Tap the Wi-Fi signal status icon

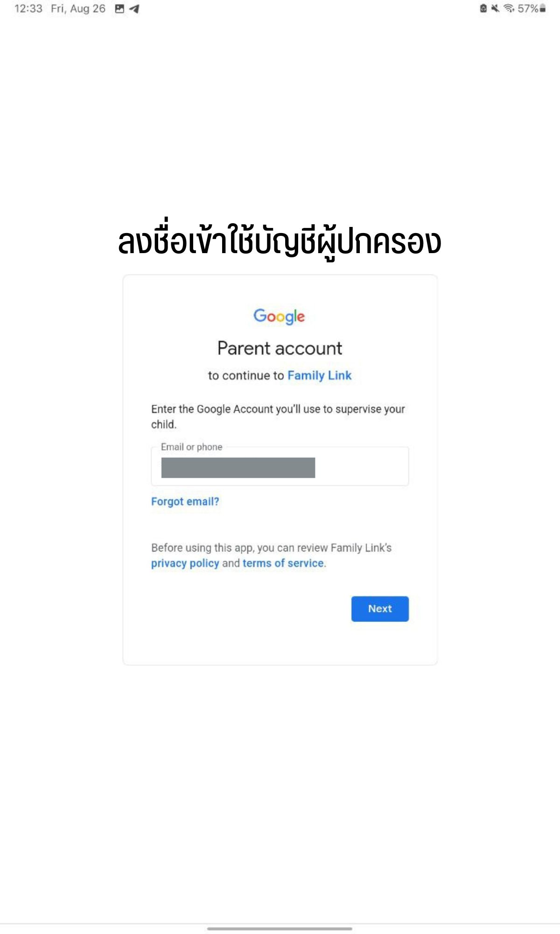coord(509,8)
